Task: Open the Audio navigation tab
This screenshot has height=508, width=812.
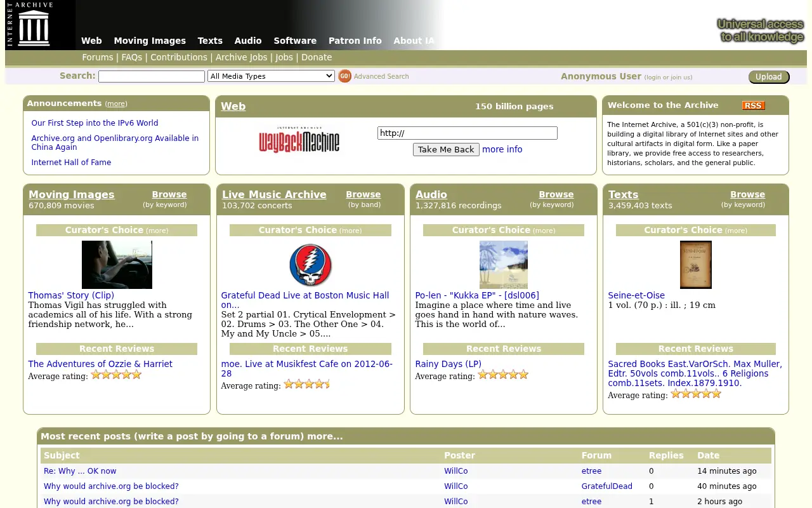Action: 248,41
